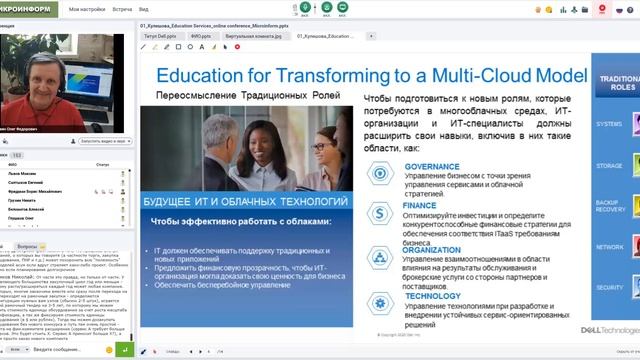Select the circle shape tool
640x360 pixels.
coord(190,47)
